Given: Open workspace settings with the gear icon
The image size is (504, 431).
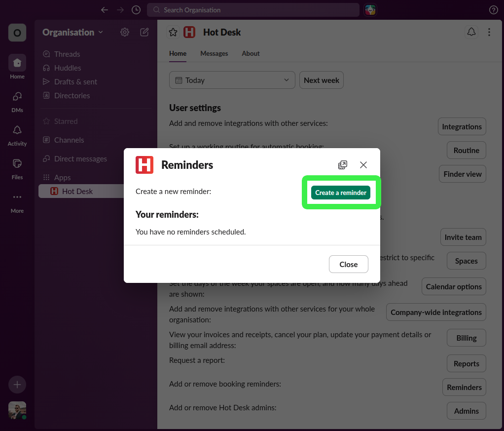Looking at the screenshot, I should coord(124,32).
